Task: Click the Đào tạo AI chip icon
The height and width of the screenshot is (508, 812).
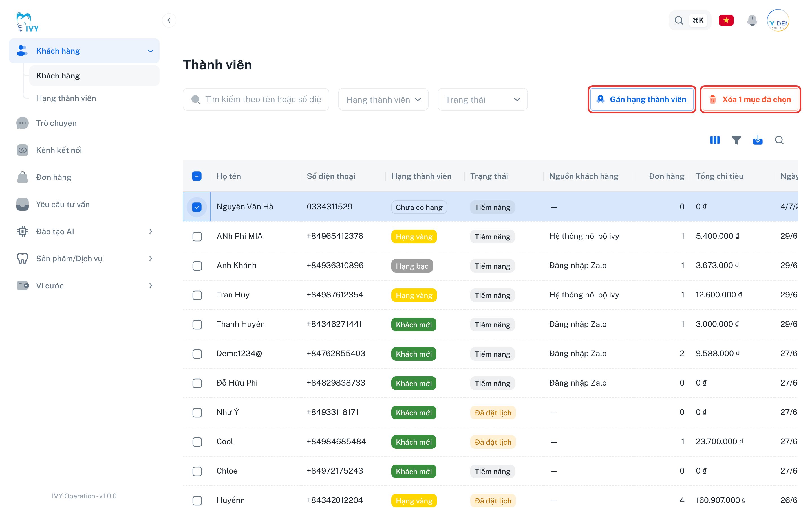Action: tap(23, 231)
